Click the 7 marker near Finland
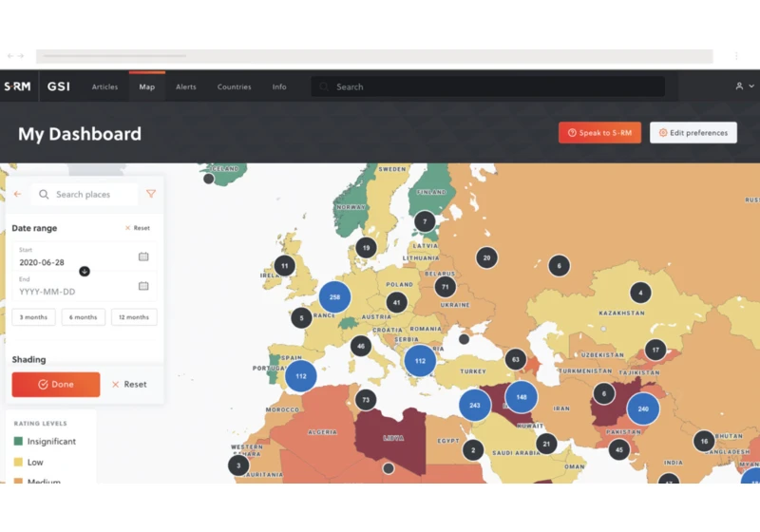 (x=425, y=222)
